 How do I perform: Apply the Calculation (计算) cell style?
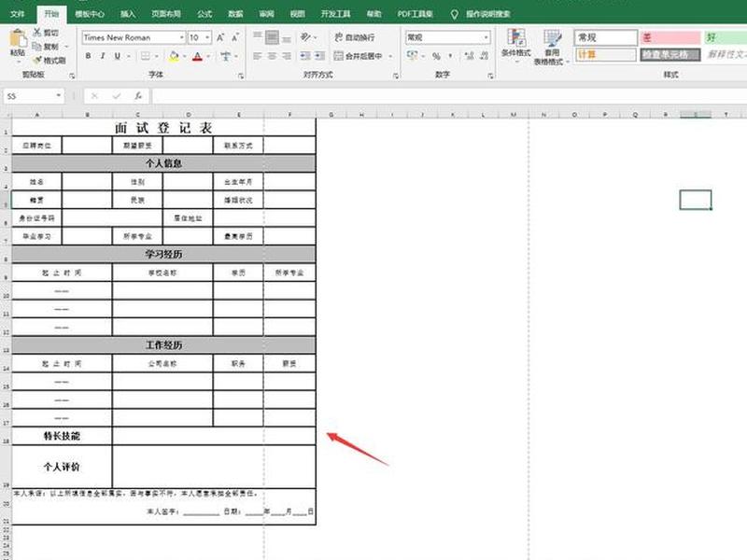tap(605, 54)
